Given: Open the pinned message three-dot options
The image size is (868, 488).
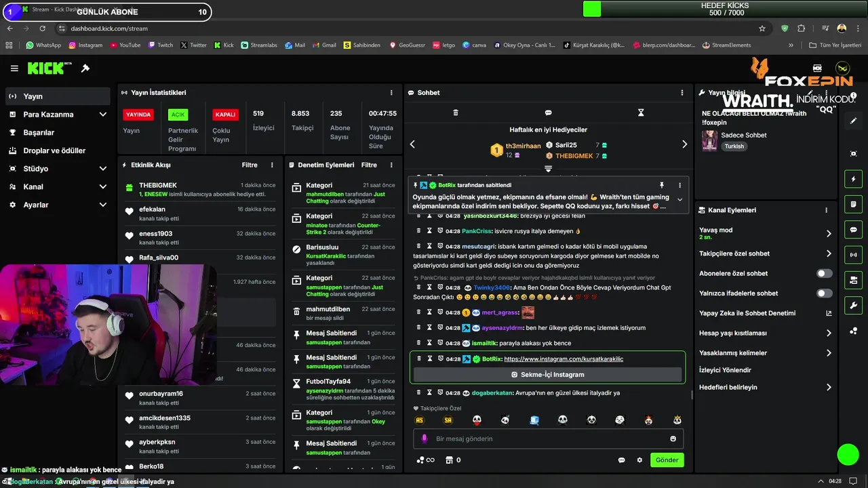Looking at the screenshot, I should click(679, 185).
